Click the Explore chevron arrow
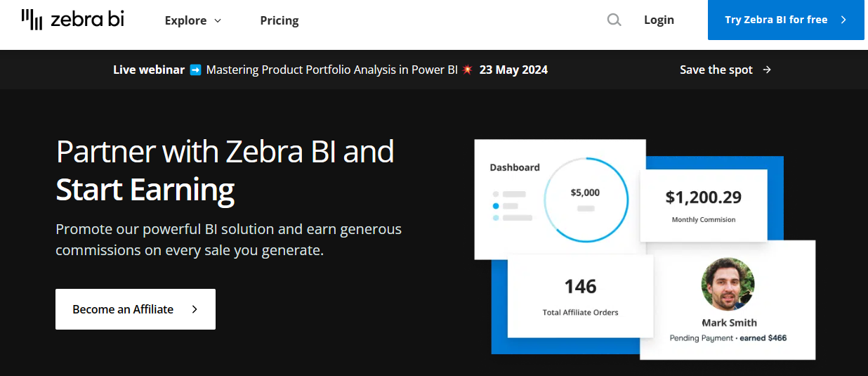This screenshot has width=868, height=376. (x=218, y=21)
